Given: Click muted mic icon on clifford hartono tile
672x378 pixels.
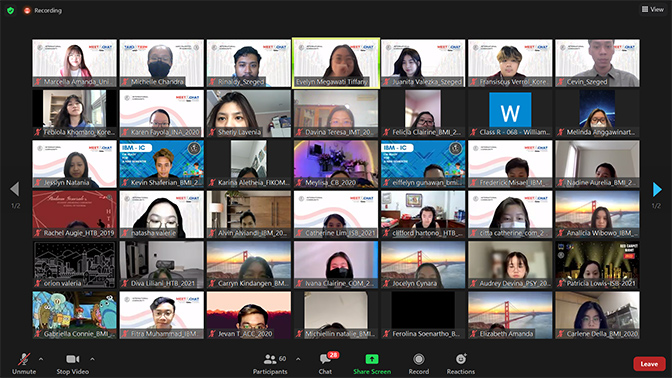Looking at the screenshot, I should pos(387,233).
